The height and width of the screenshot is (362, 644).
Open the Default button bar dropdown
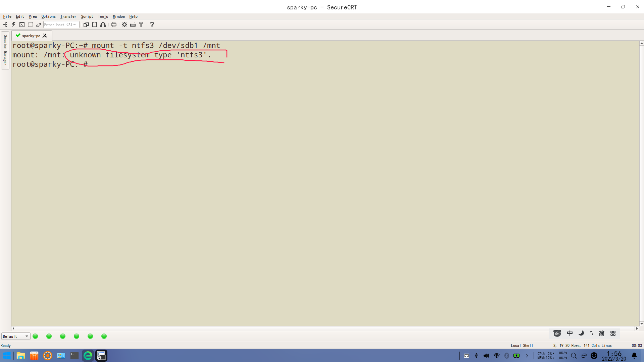click(16, 336)
